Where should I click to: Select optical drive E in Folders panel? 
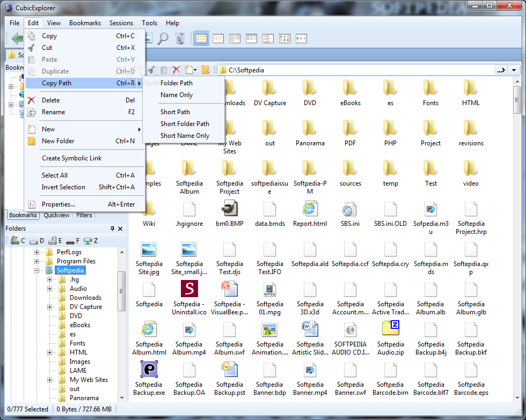(x=55, y=240)
